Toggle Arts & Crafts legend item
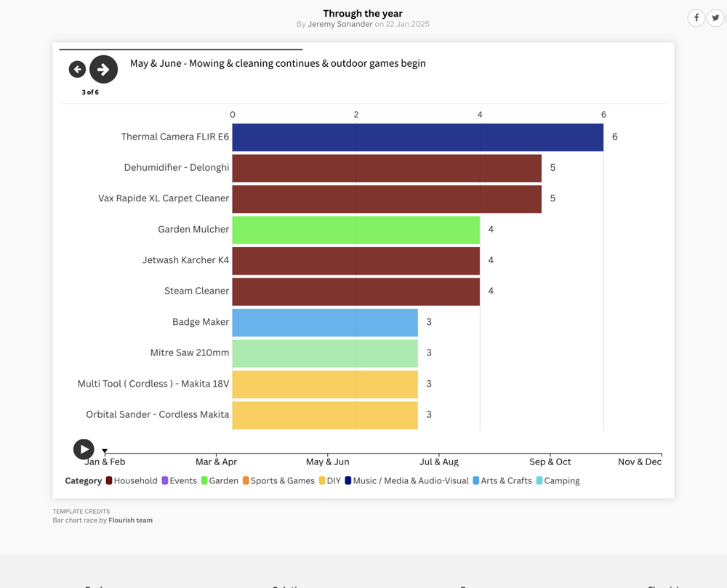The width and height of the screenshot is (727, 588). click(502, 480)
